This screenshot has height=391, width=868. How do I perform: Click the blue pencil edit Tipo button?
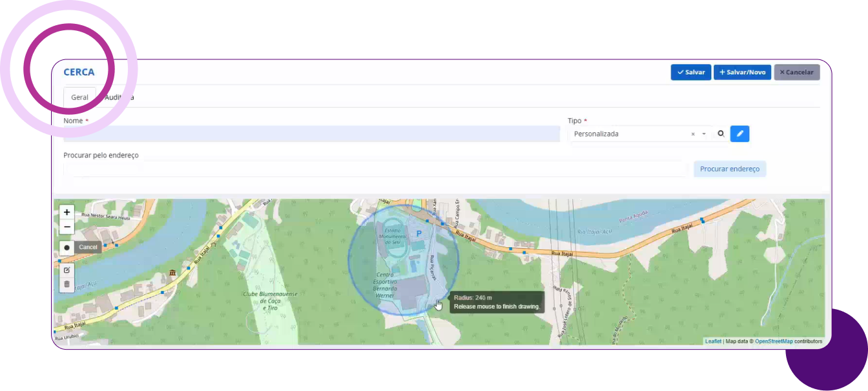click(740, 134)
